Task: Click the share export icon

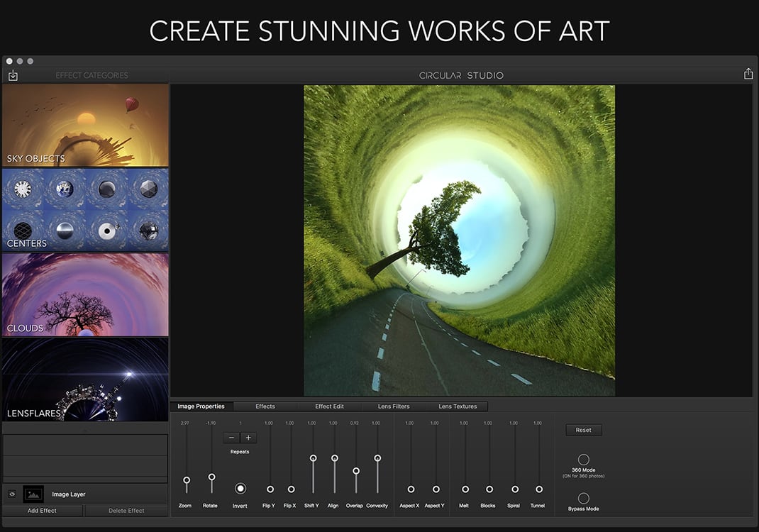Action: coord(748,74)
